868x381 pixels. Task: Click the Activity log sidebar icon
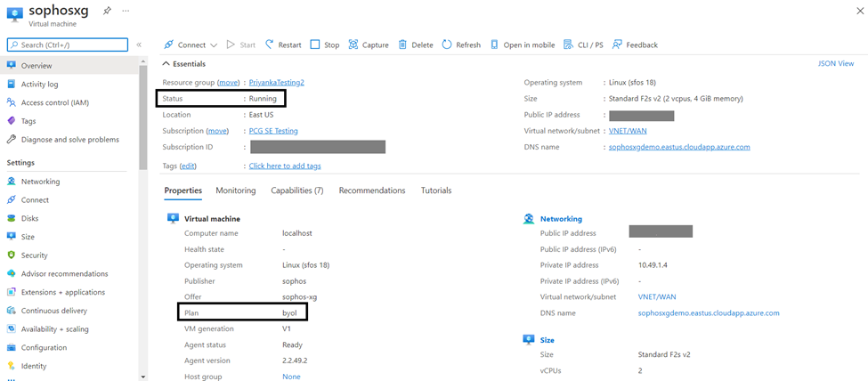tap(11, 85)
